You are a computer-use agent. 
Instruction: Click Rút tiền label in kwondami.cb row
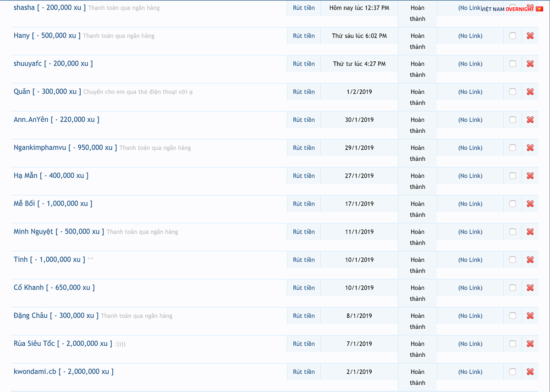coord(304,372)
